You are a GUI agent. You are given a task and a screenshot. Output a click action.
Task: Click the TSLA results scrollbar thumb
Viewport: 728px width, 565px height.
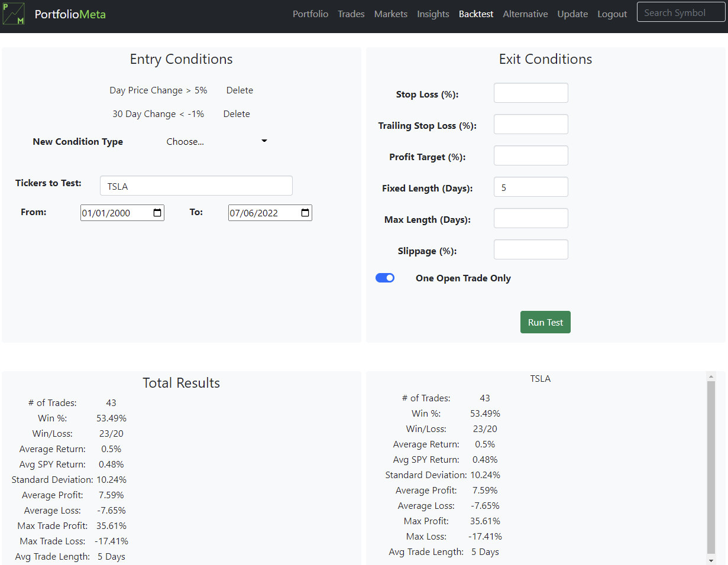point(711,467)
